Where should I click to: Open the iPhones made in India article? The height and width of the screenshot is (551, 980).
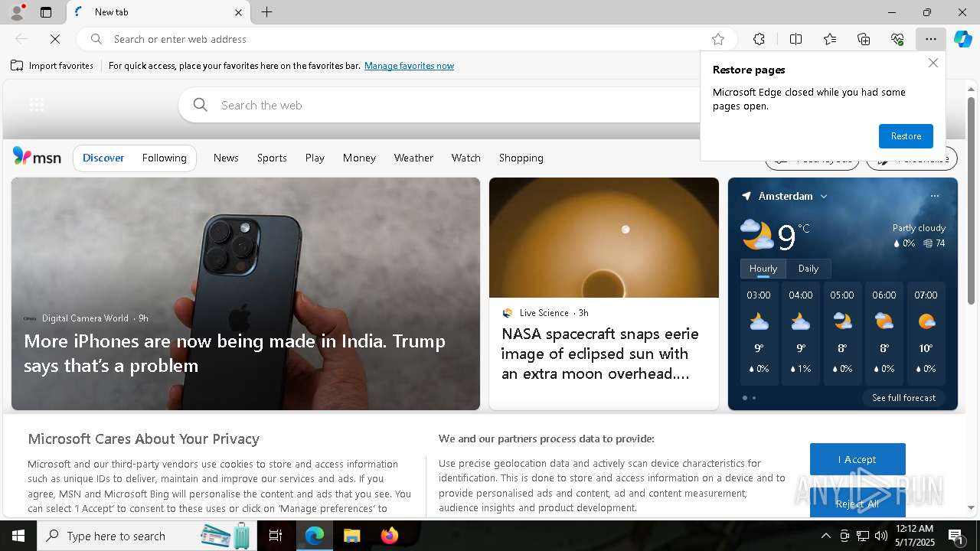click(234, 353)
